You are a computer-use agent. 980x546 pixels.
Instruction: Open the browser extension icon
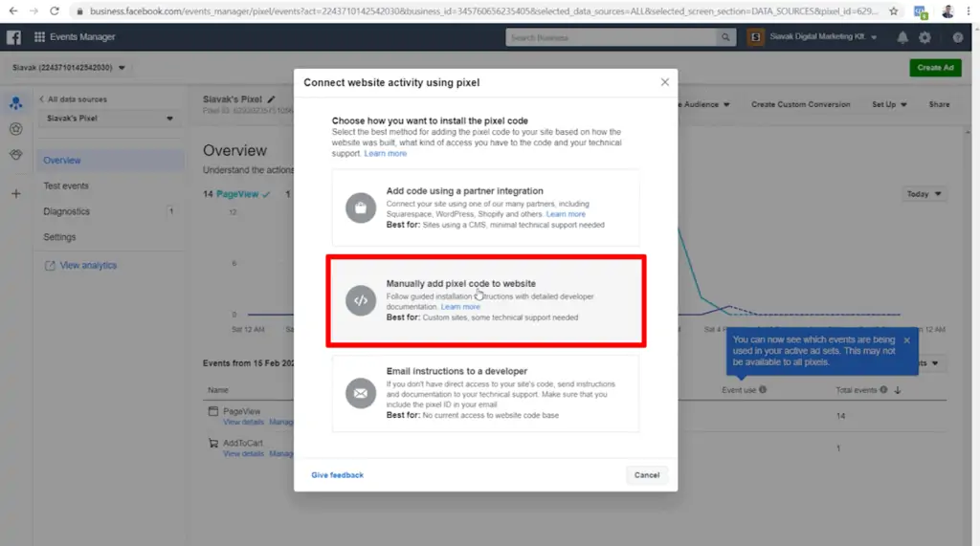pyautogui.click(x=920, y=11)
